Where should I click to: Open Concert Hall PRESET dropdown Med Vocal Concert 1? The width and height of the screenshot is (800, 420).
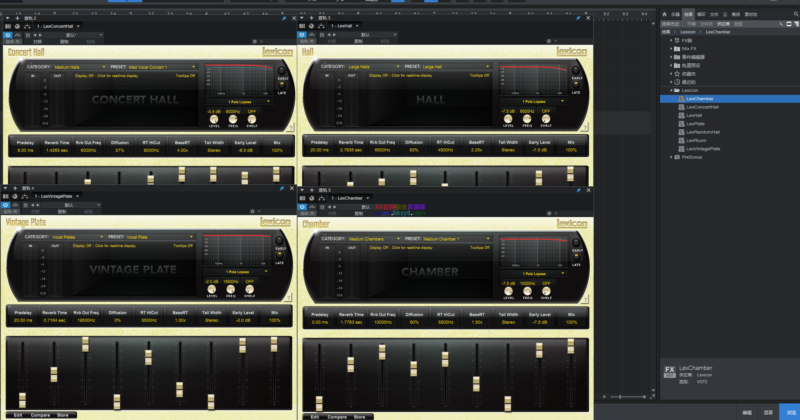[162, 67]
